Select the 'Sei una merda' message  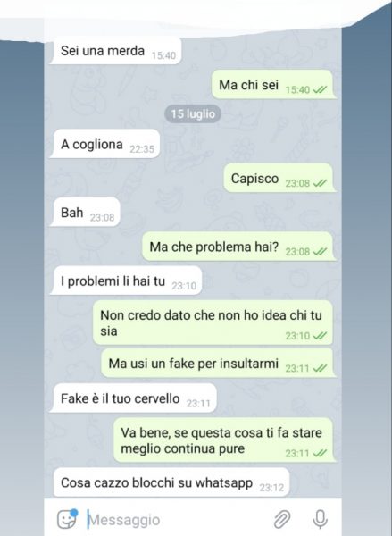[115, 51]
